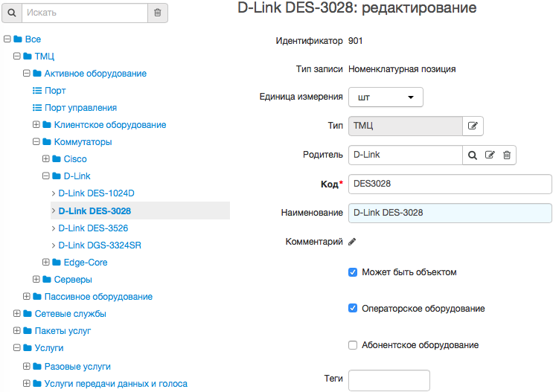The width and height of the screenshot is (553, 392).
Task: Collapse the Услуги node
Action: point(16,348)
